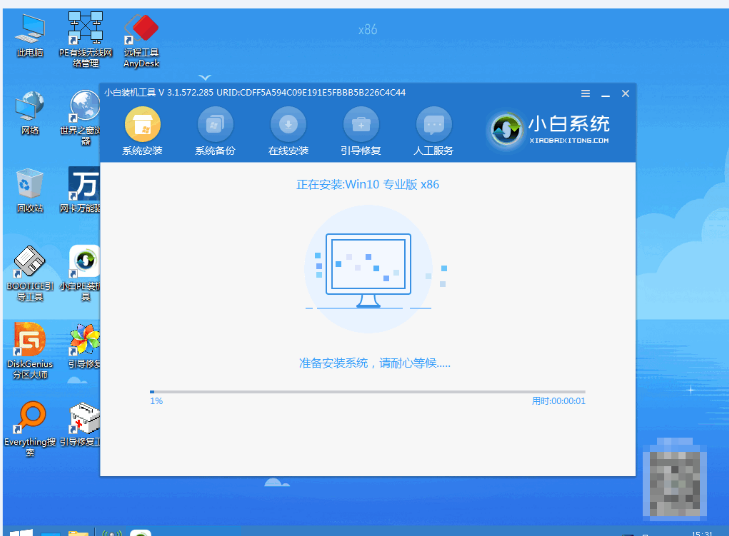Click the 1% progress label
This screenshot has height=536, width=729.
pyautogui.click(x=156, y=401)
